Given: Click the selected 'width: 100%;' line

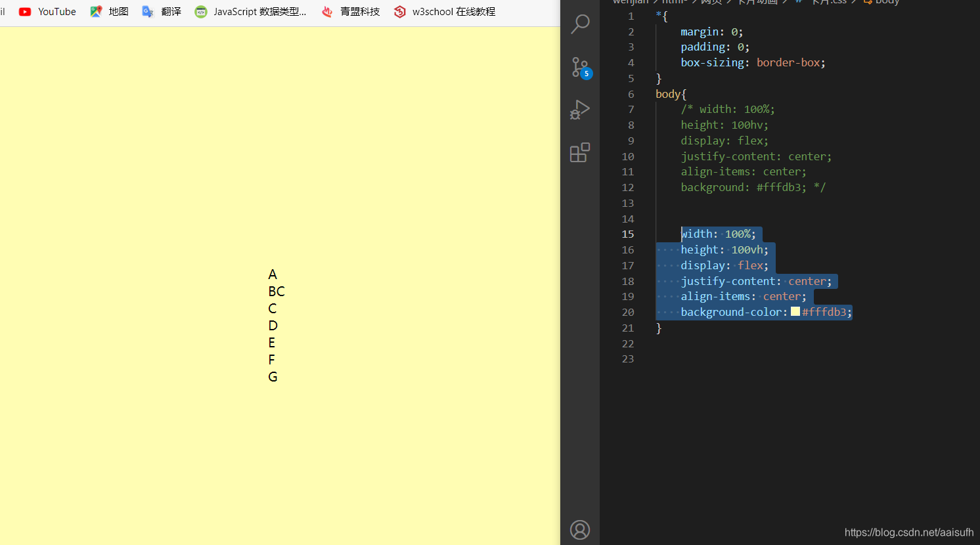Looking at the screenshot, I should (x=719, y=234).
